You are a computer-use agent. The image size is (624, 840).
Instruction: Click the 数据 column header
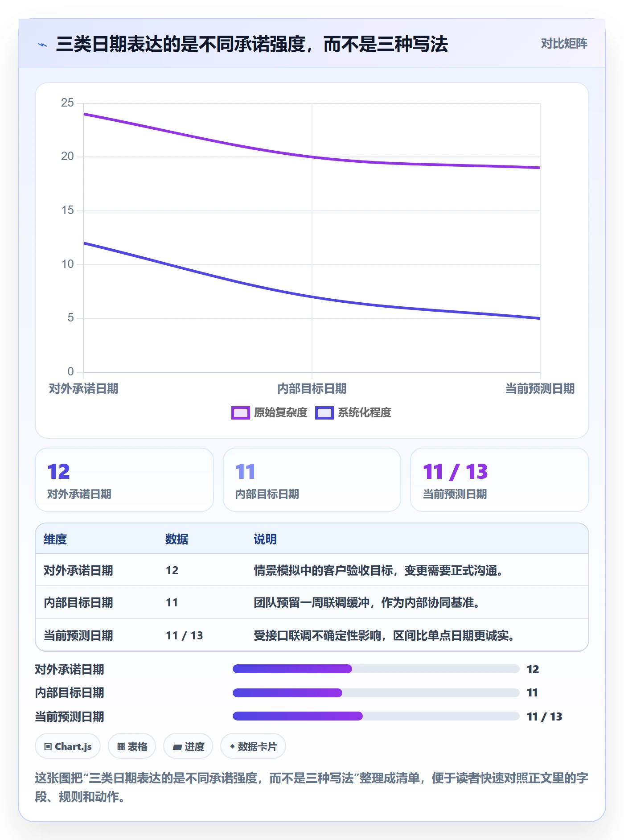[177, 539]
